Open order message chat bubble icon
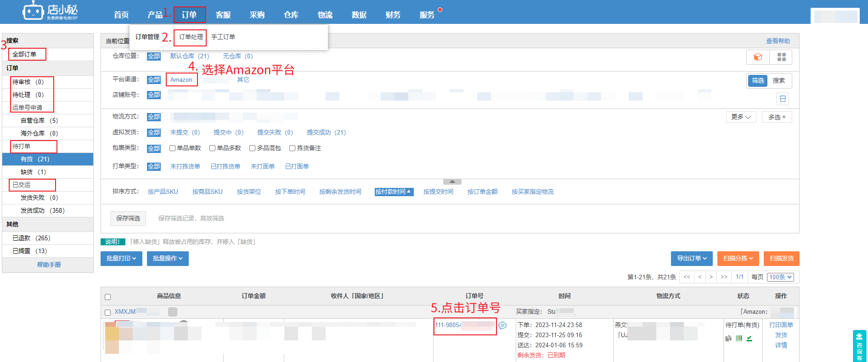Screen dimensions: 868x362 [x=502, y=325]
